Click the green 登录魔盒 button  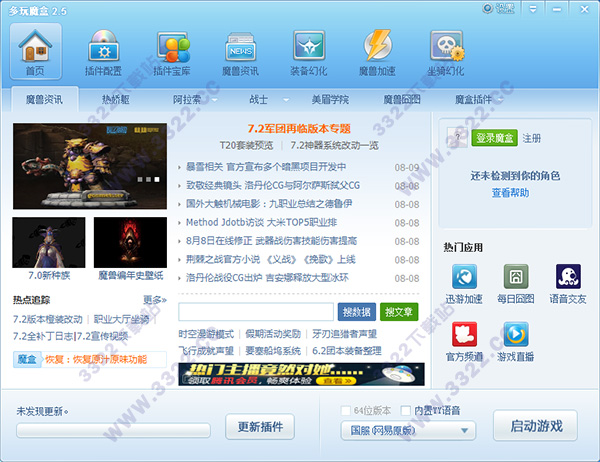[494, 138]
